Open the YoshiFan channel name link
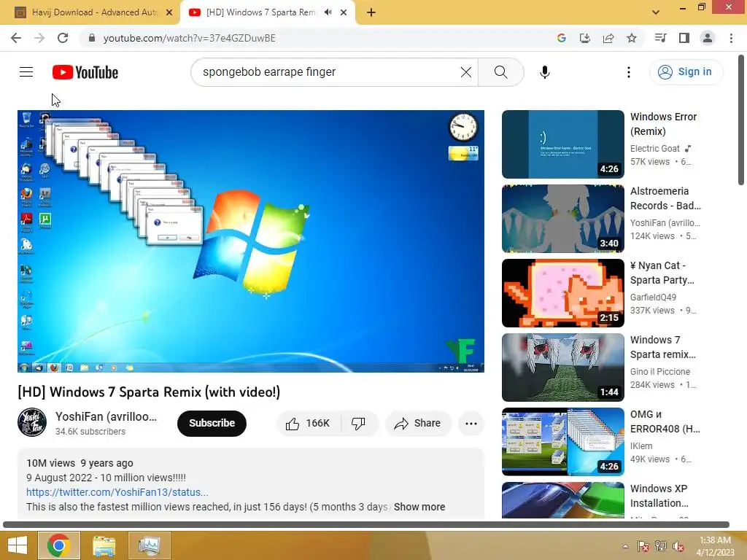The height and width of the screenshot is (560, 747). click(x=106, y=416)
